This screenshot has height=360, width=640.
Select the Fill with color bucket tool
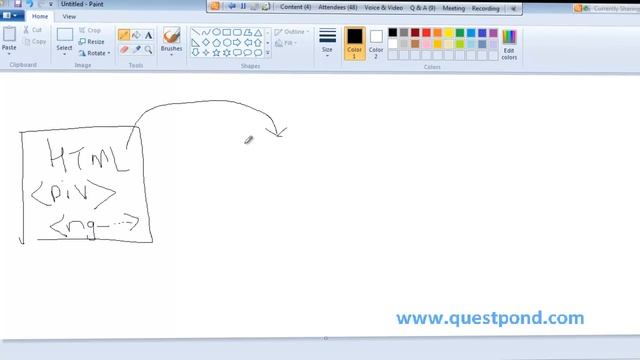pos(136,35)
